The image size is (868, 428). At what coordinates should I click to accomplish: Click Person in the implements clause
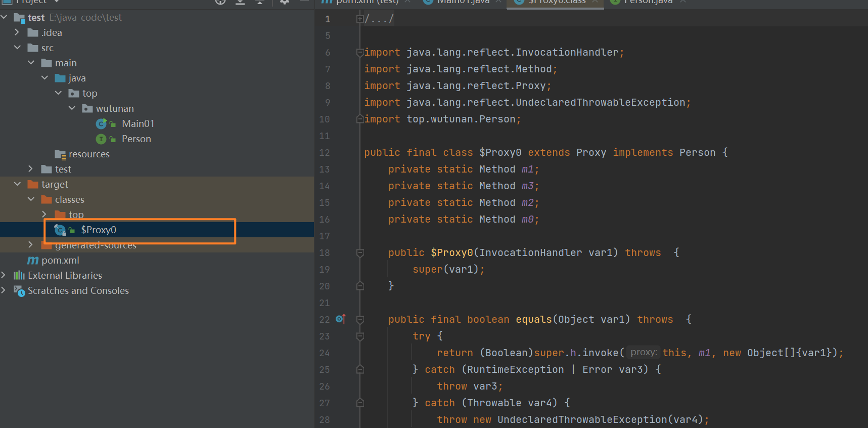(x=697, y=152)
